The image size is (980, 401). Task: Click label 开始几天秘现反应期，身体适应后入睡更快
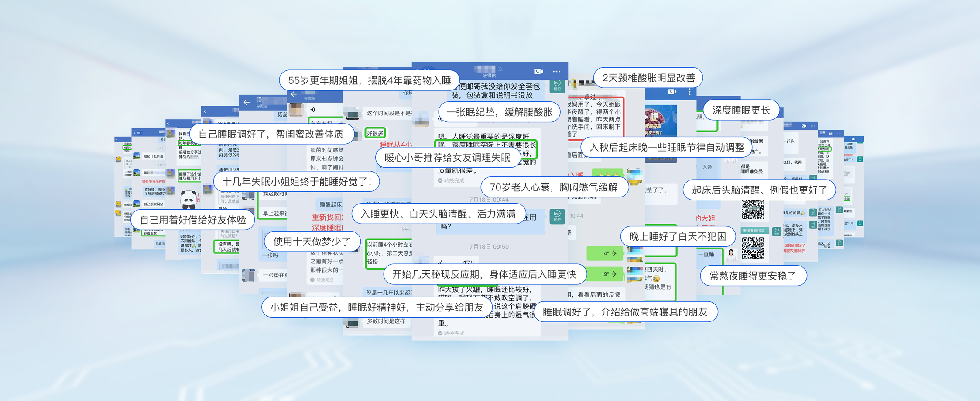[485, 274]
